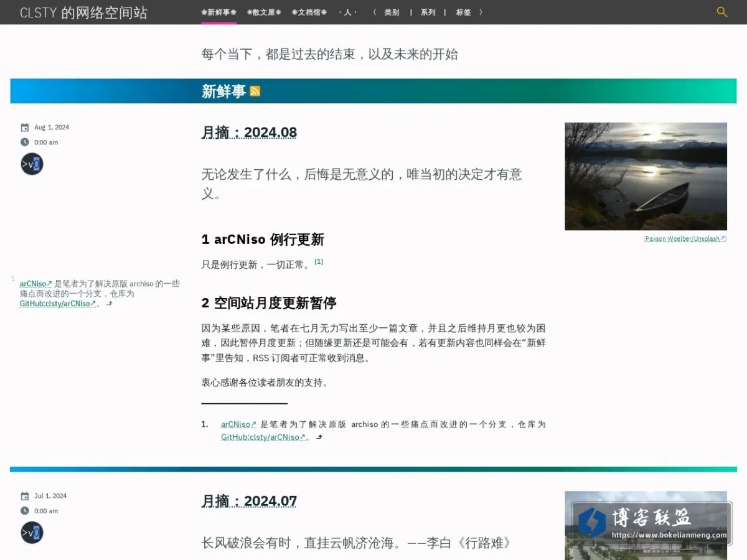
Task: Click heading 1 arCNiso 例行更新
Action: (263, 240)
